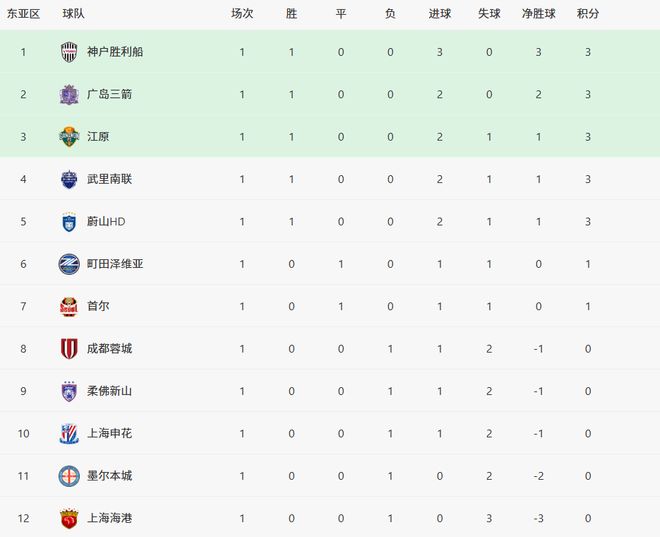Click the 柔佛新山 club logo
The image size is (660, 537).
69,391
